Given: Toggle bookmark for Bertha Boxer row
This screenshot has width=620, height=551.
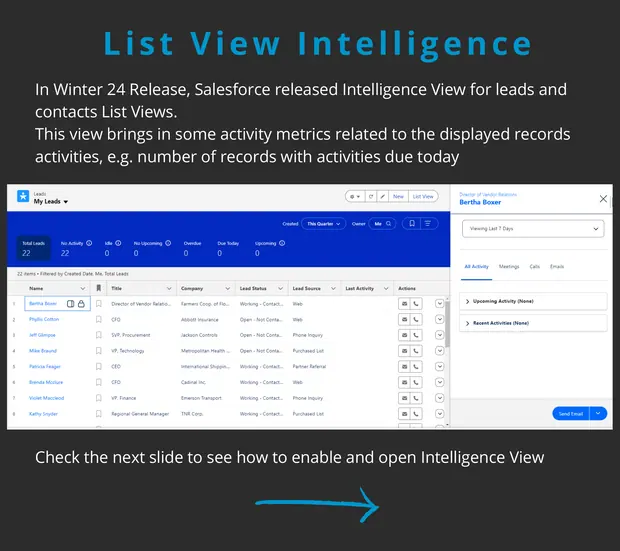Looking at the screenshot, I should [99, 304].
